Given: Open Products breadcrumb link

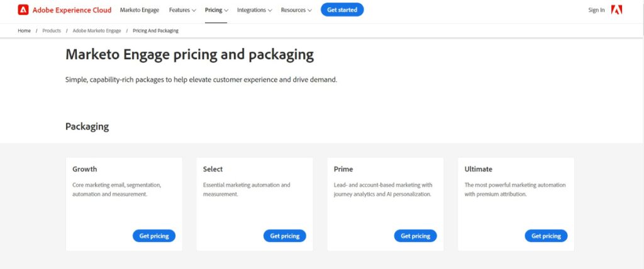Looking at the screenshot, I should (x=52, y=31).
